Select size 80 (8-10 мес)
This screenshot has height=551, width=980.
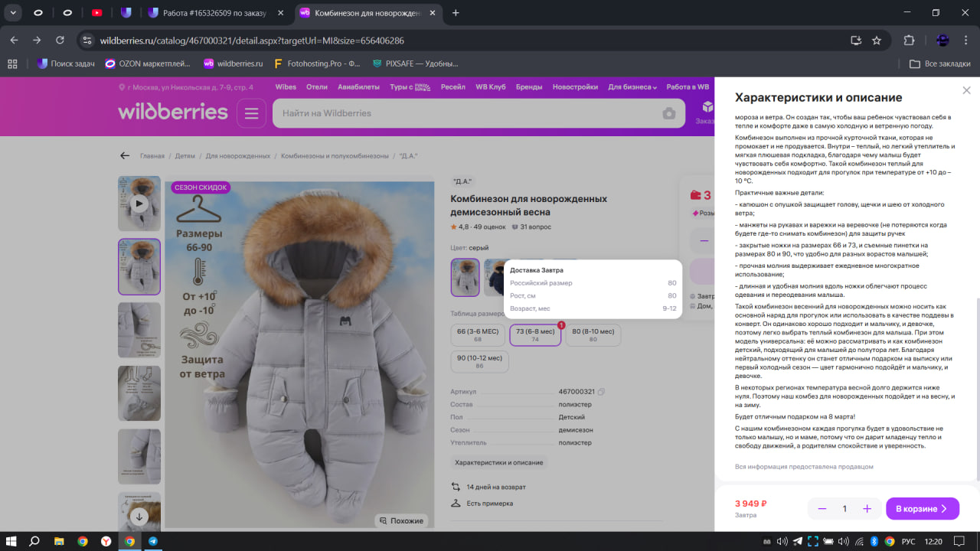click(593, 334)
